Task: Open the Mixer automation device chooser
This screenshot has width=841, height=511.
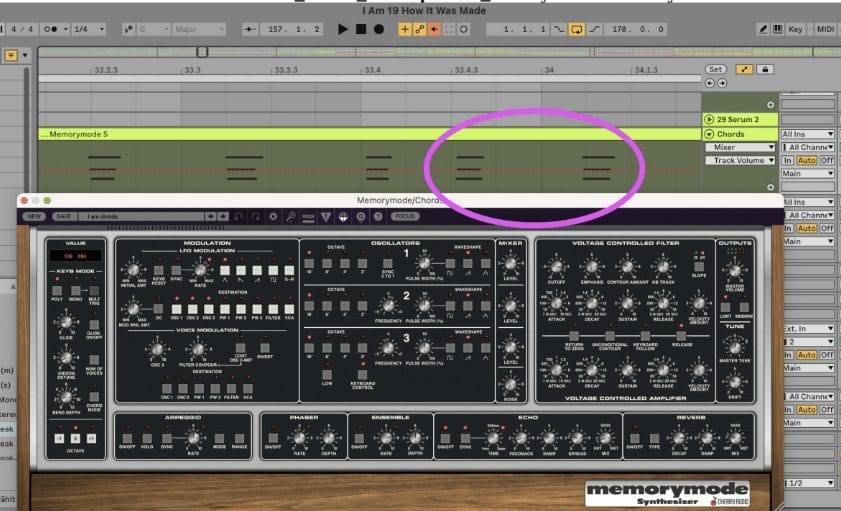Action: click(x=740, y=147)
